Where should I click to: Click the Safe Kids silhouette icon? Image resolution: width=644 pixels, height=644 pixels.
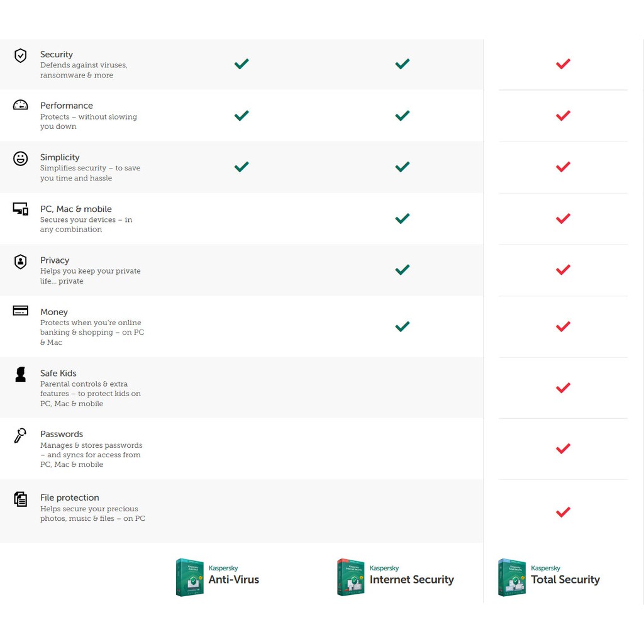pos(21,374)
